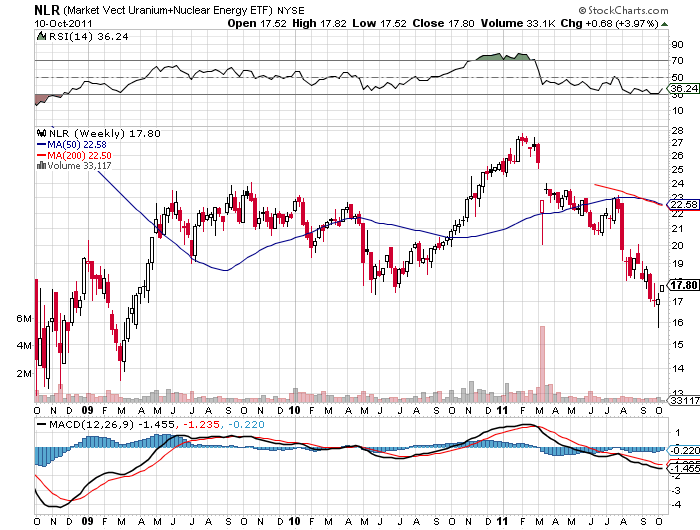Click the 36.24 RSI value tag on right axis
700x530 pixels.
683,88
